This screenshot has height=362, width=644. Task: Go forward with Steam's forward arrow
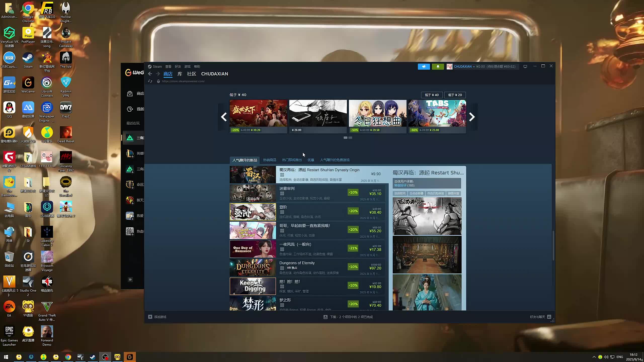158,74
